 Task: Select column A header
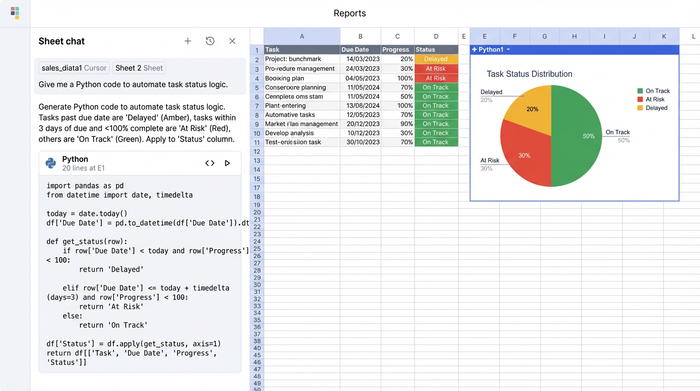[x=302, y=37]
